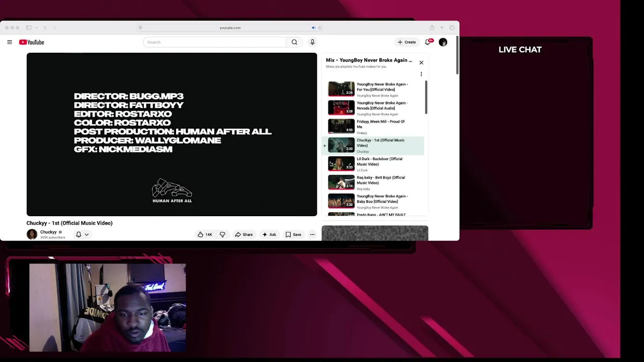Image resolution: width=644 pixels, height=362 pixels.
Task: Open a new Safari tab
Action: tap(442, 28)
